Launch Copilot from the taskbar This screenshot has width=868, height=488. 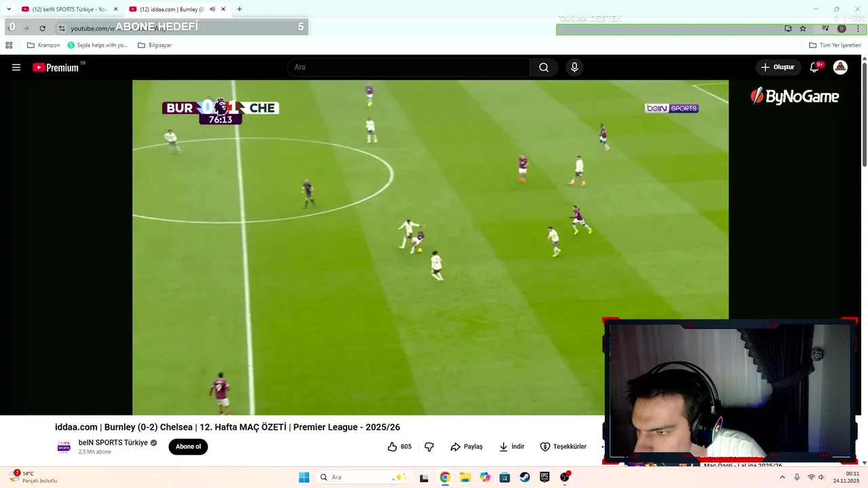(485, 477)
